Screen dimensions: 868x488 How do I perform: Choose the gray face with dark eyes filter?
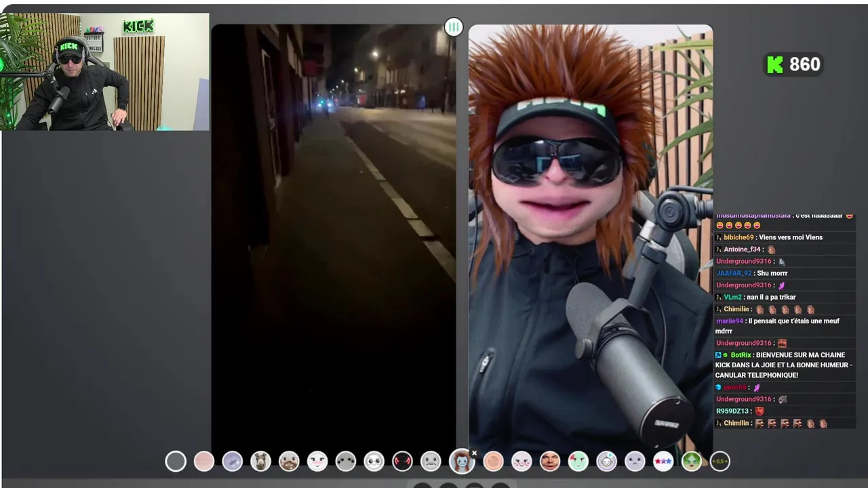pos(346,462)
